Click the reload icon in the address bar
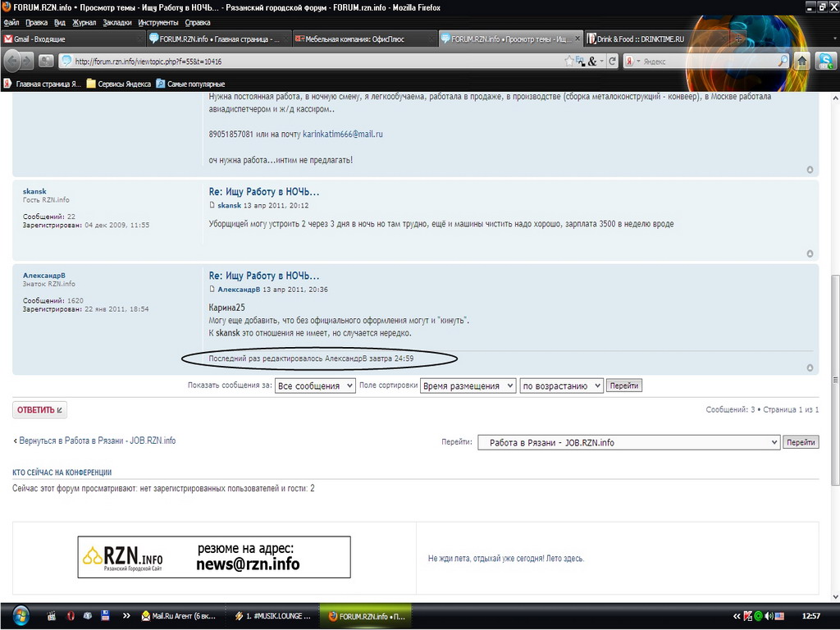Image resolution: width=840 pixels, height=630 pixels. (612, 61)
